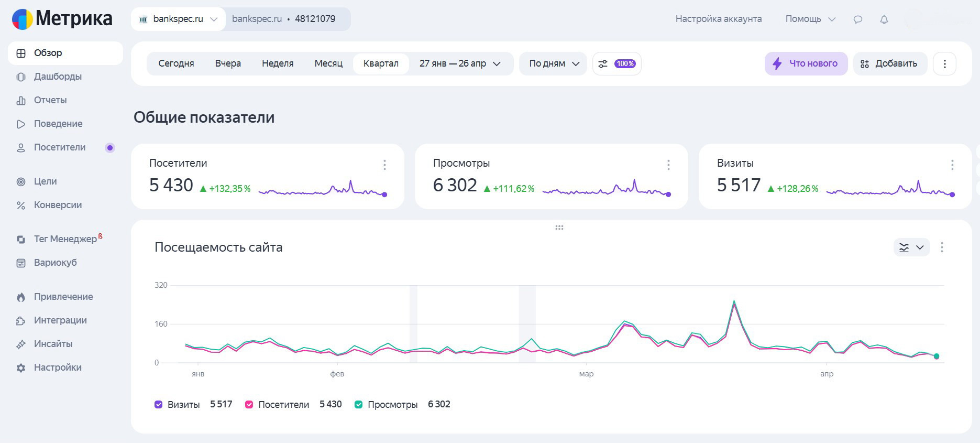Viewport: 980px width, 443px height.
Task: Open the chat messages icon in header
Action: [857, 19]
